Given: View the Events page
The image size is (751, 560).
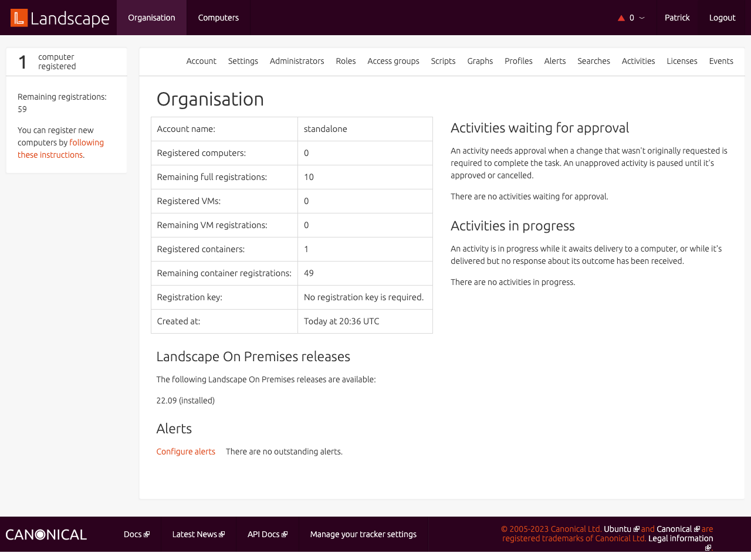Looking at the screenshot, I should click(x=721, y=61).
